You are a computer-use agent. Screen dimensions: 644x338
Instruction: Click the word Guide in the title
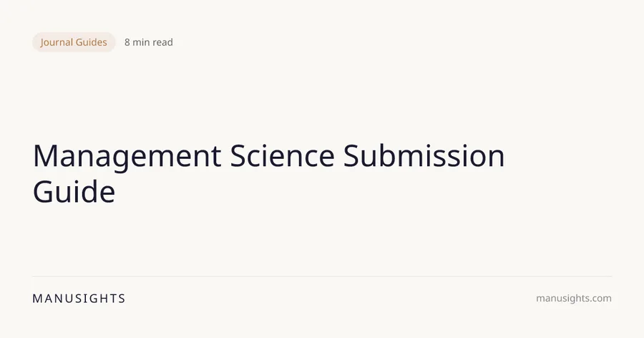74,192
